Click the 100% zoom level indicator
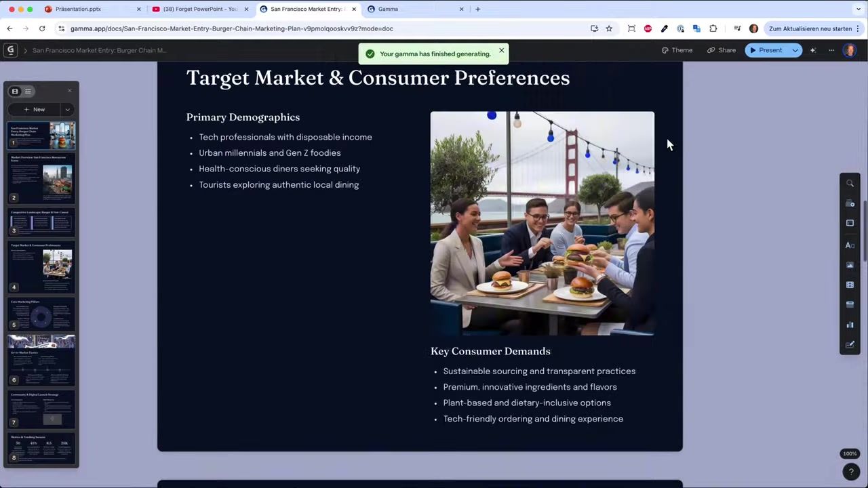This screenshot has height=488, width=868. [x=850, y=453]
